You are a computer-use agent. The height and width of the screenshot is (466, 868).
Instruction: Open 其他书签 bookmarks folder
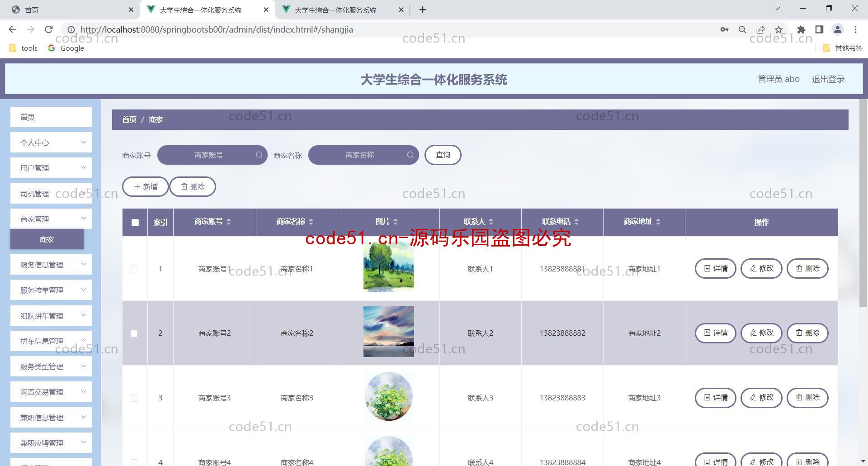(x=842, y=48)
